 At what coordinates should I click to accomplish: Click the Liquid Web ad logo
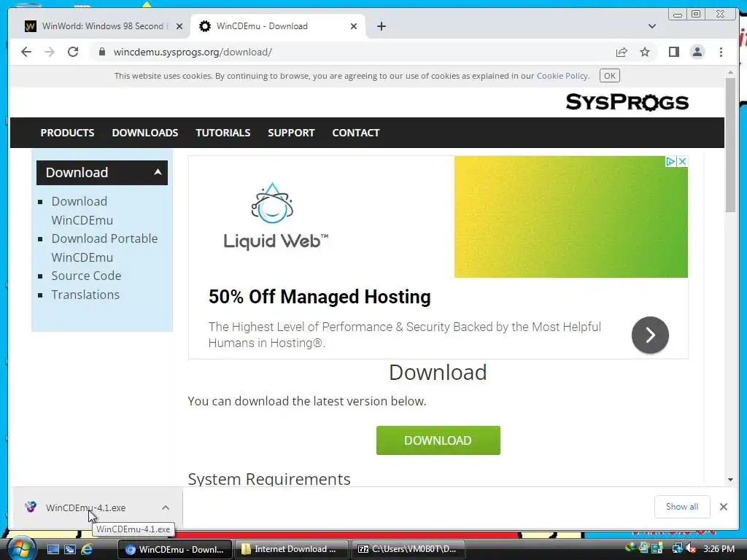(275, 216)
